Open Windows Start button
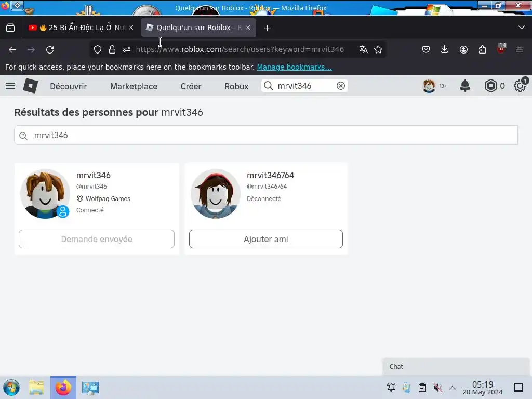 [11, 388]
